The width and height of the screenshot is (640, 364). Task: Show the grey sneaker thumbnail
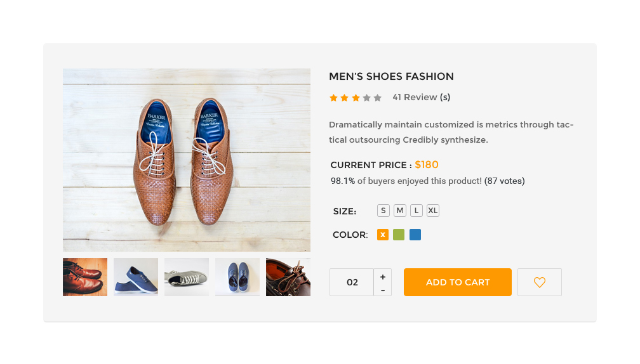pos(187,277)
